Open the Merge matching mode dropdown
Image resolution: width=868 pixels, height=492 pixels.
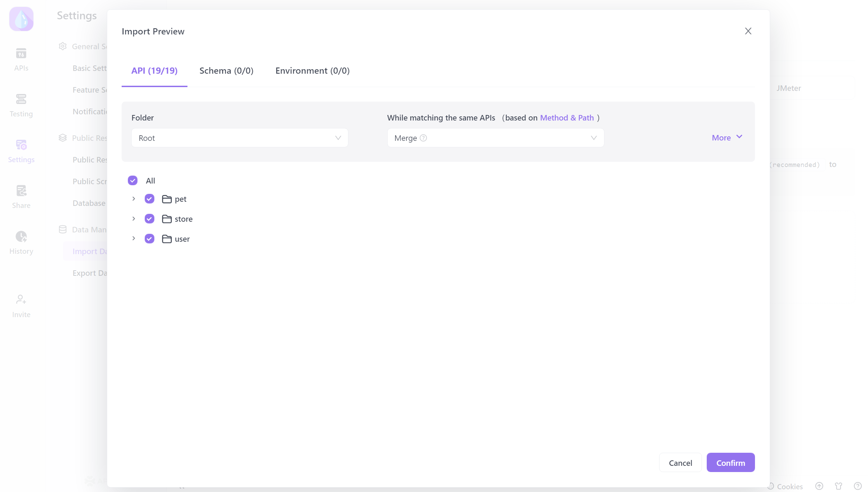pyautogui.click(x=496, y=138)
